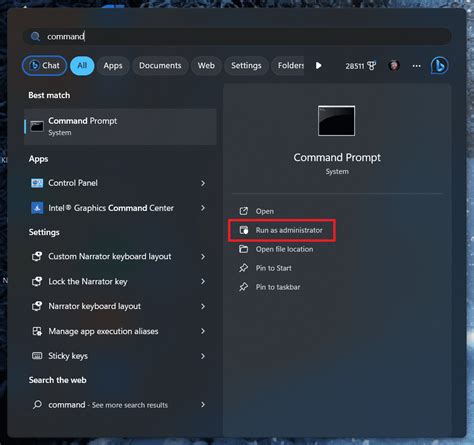
Task: Search the web for 'command'
Action: tap(120, 405)
